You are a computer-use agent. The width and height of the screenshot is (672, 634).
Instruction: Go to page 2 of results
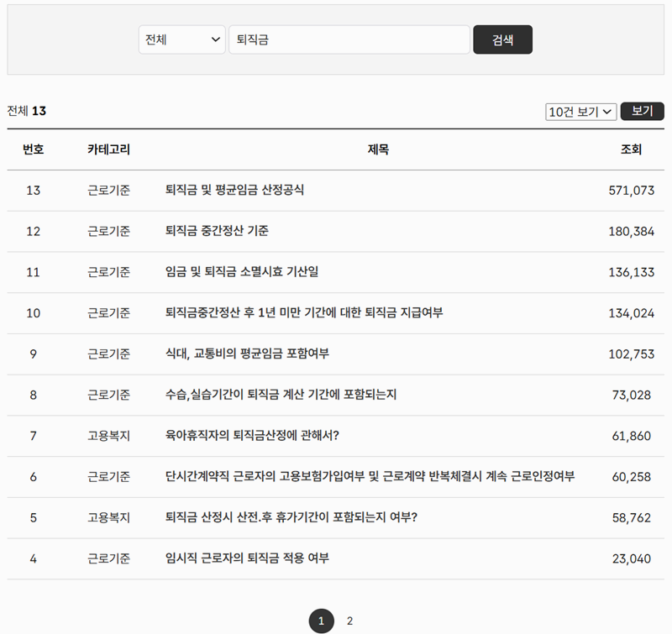(349, 621)
